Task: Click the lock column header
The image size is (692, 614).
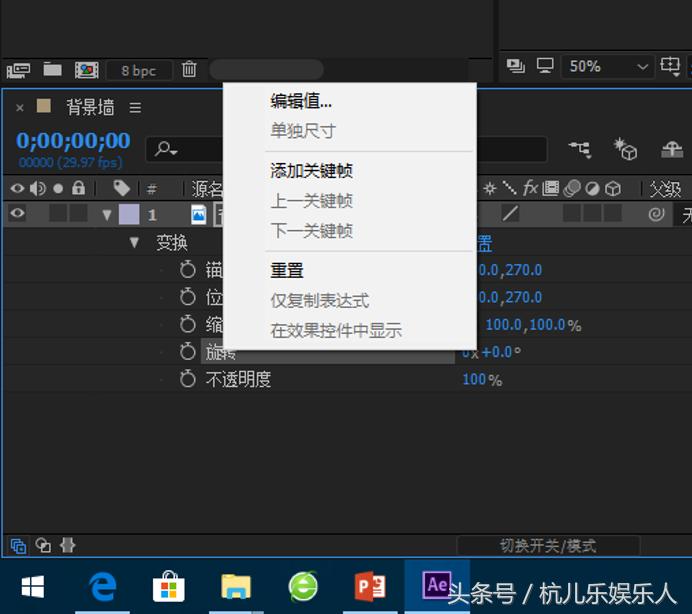Action: coord(79,188)
